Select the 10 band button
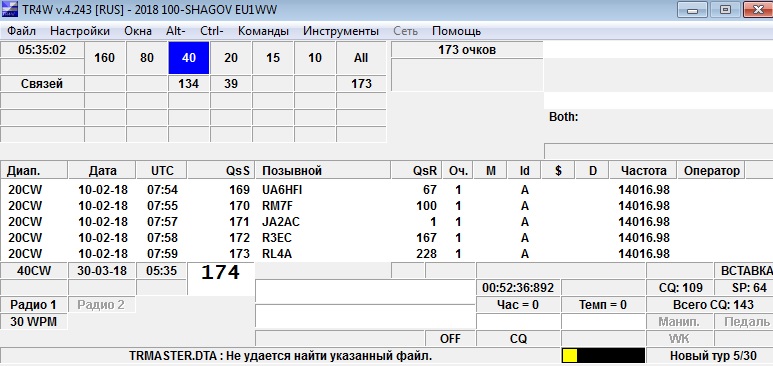 coord(315,58)
